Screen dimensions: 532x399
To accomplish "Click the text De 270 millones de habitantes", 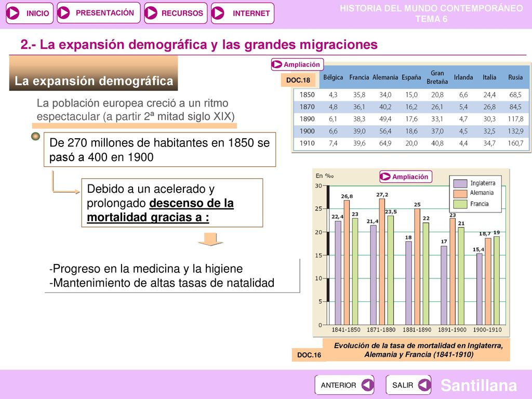I will (x=159, y=150).
